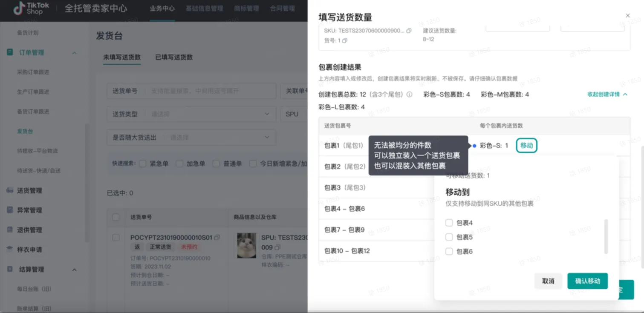Switch to the 已填写送货数 tab

pyautogui.click(x=174, y=57)
